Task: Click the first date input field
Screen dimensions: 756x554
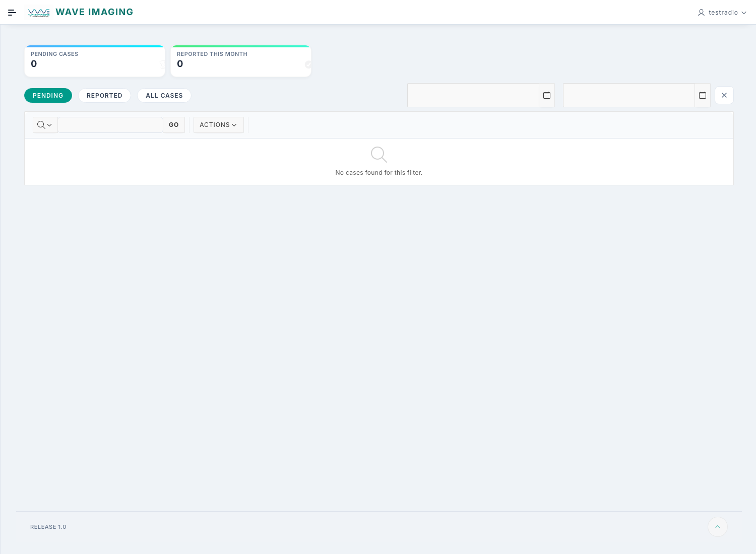Action: (473, 95)
